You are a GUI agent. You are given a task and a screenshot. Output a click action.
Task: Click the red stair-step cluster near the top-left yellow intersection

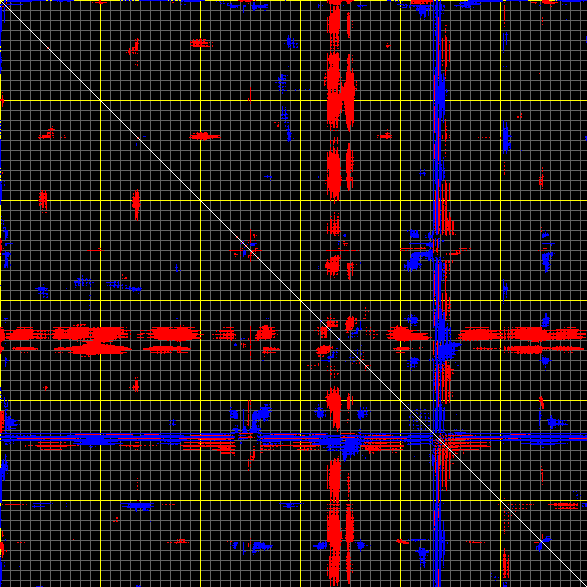[134, 47]
